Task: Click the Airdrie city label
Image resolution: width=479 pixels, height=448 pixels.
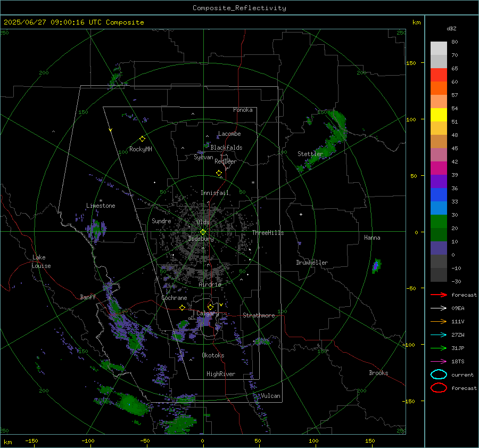Action: click(x=210, y=284)
